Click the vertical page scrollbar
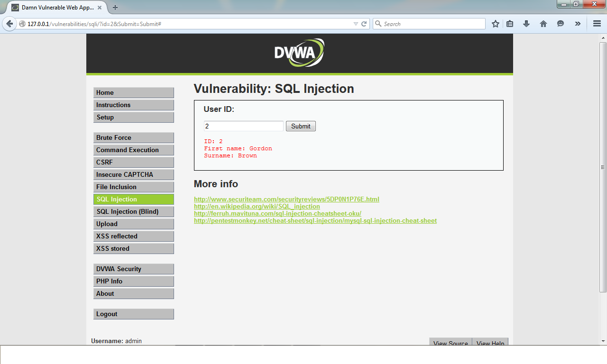Screen dimensions: 607x364 click(603, 166)
